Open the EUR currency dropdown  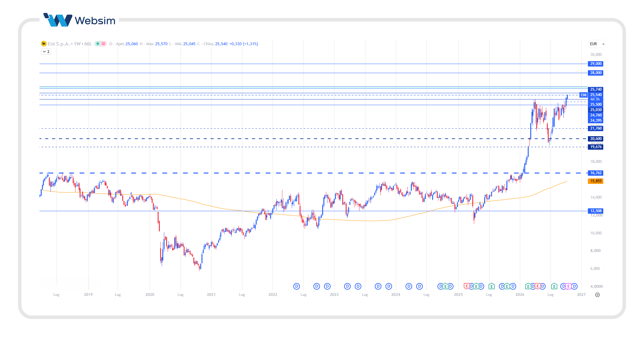(597, 44)
